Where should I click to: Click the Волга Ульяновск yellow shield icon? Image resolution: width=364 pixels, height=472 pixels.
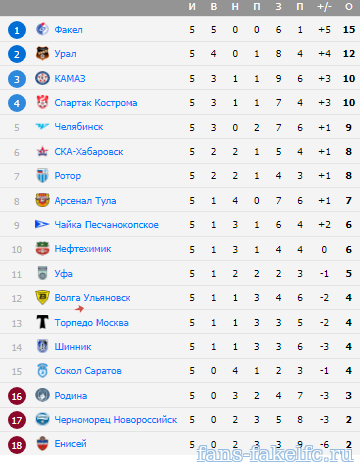point(42,297)
